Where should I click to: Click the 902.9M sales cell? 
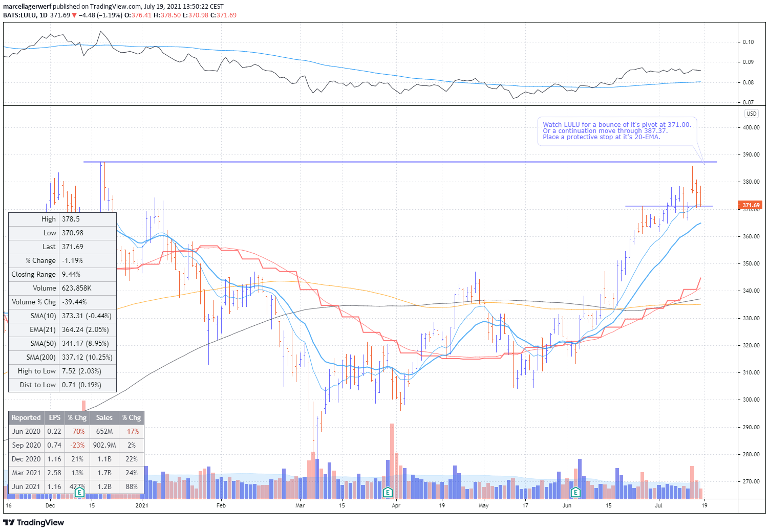pyautogui.click(x=104, y=445)
